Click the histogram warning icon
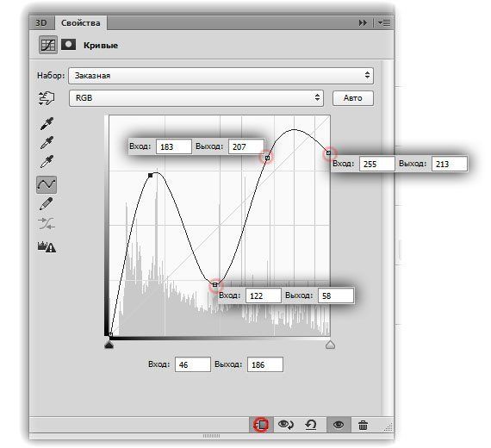Screen dimensions: 491x448 47,247
